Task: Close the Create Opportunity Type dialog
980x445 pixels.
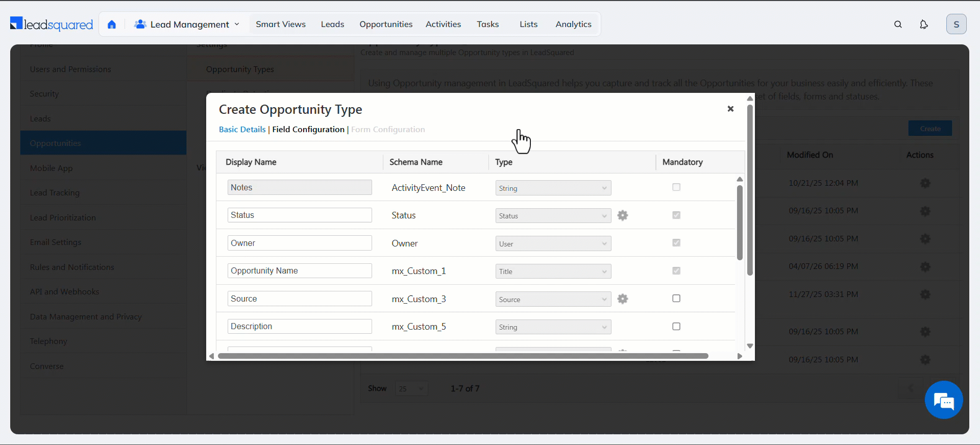Action: (730, 109)
